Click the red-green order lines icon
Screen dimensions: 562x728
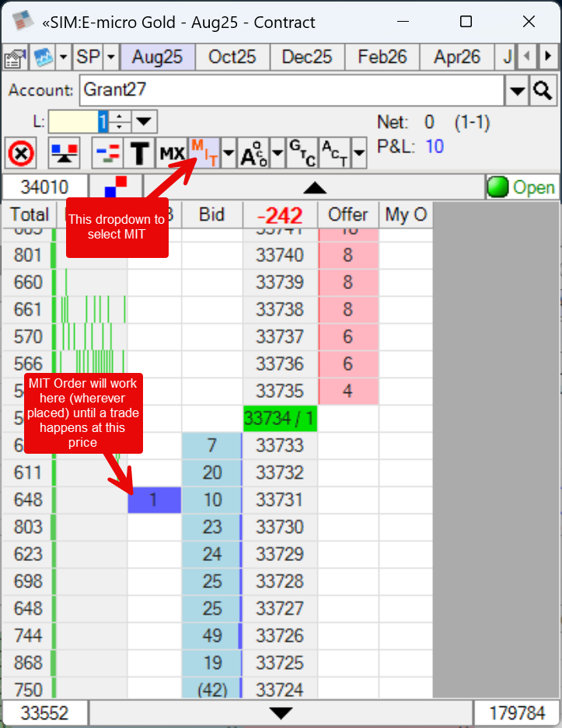(107, 153)
